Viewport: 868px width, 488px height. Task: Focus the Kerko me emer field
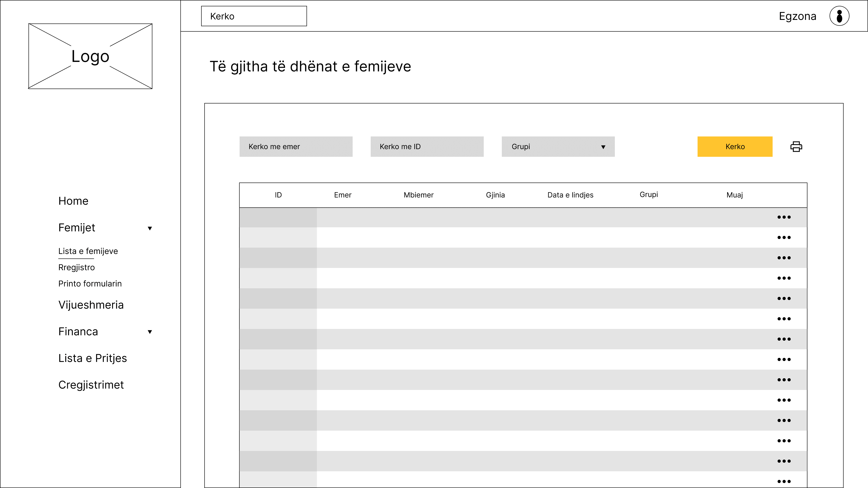click(296, 146)
